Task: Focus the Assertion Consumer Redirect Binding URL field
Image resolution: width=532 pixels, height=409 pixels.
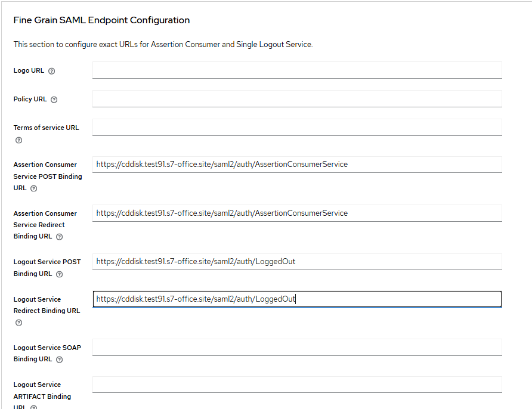Action: [x=296, y=213]
